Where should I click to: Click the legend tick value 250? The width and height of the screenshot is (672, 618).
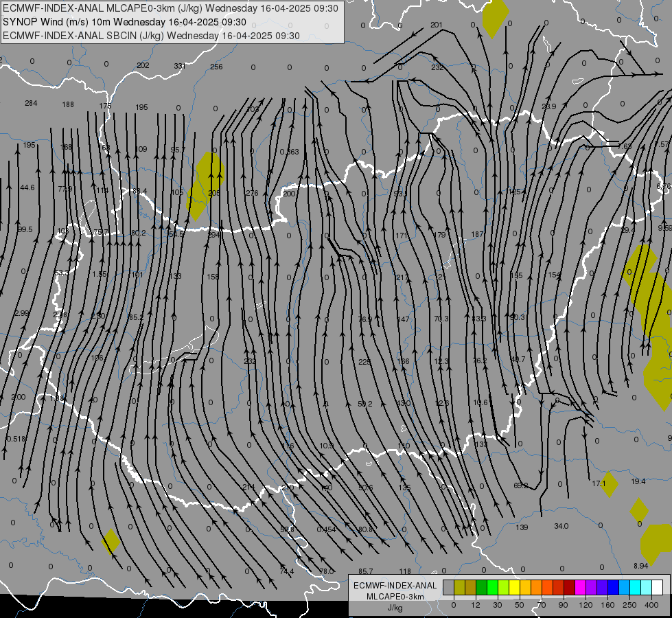click(x=629, y=605)
